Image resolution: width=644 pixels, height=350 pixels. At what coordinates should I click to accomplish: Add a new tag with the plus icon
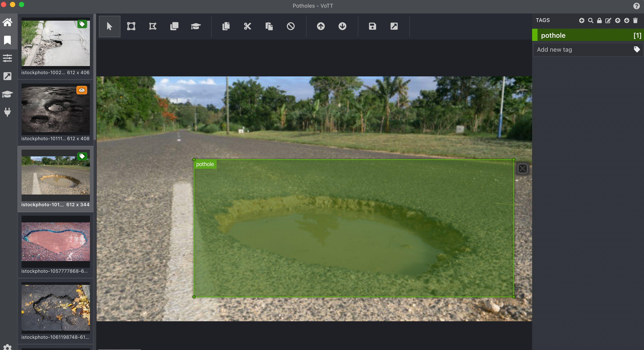pyautogui.click(x=582, y=20)
